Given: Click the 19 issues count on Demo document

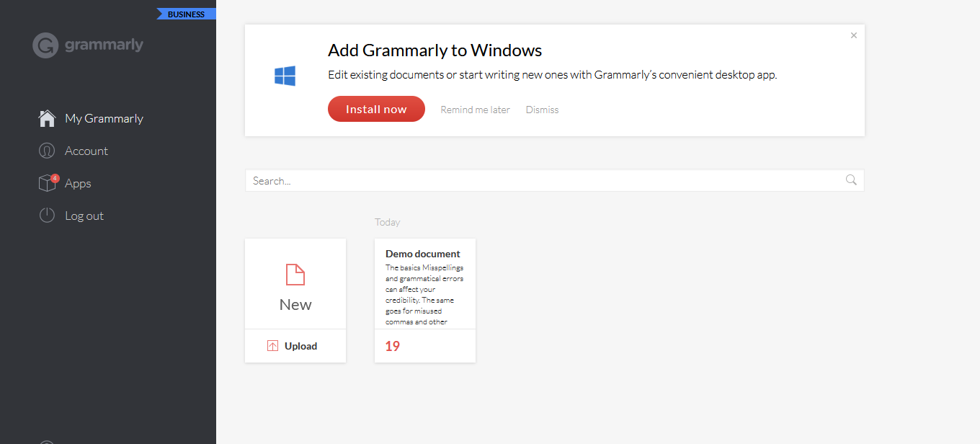Looking at the screenshot, I should [392, 346].
